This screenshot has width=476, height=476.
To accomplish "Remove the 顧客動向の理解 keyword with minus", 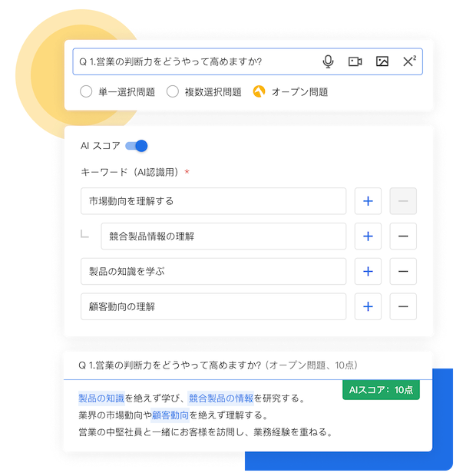I will tap(403, 306).
